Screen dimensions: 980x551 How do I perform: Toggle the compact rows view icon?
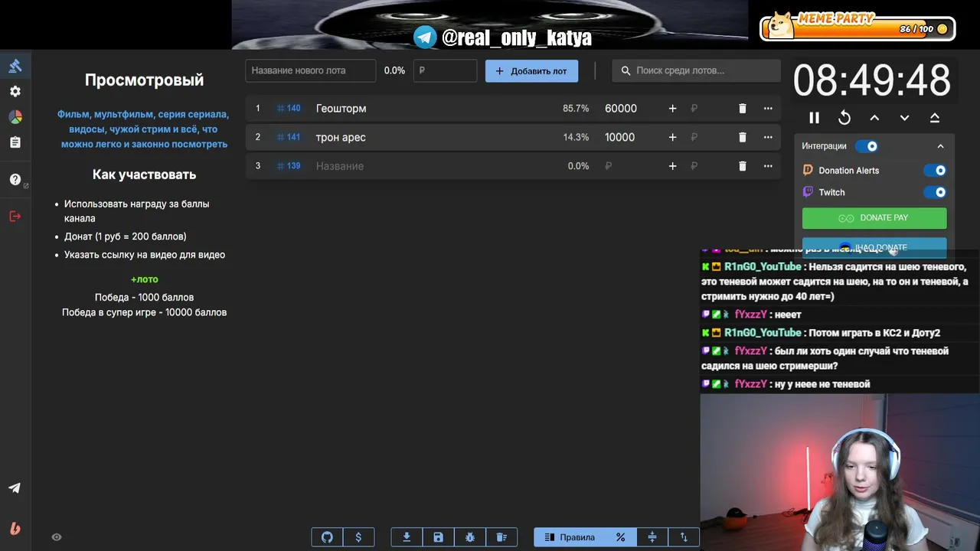(652, 537)
